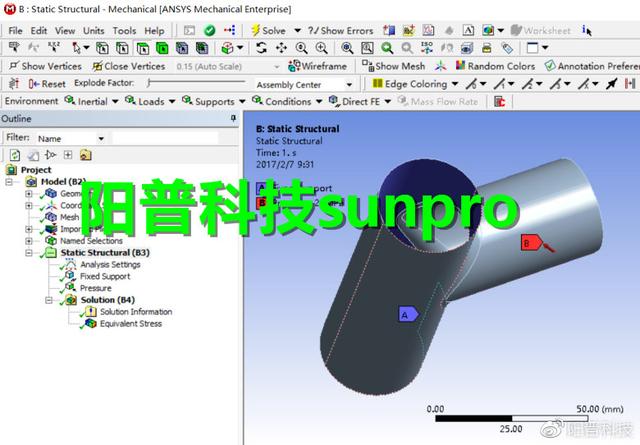Image resolution: width=640 pixels, height=445 pixels.
Task: Click the blue A fixed support label in viewport
Action: click(409, 314)
